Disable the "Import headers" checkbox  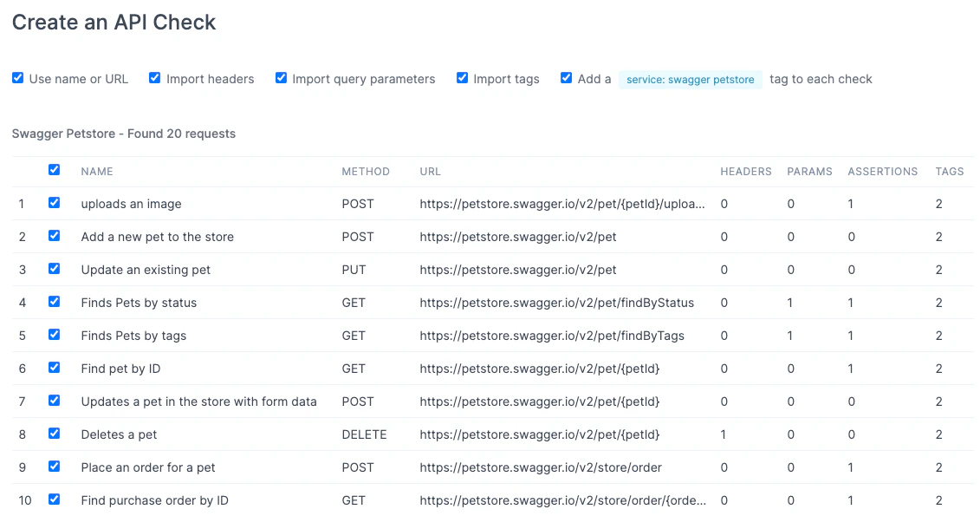tap(154, 77)
